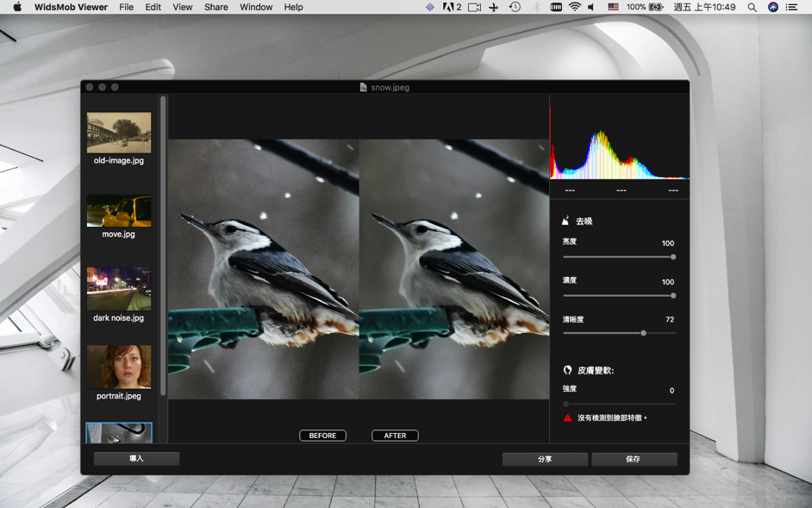Click the date and time display

click(704, 7)
